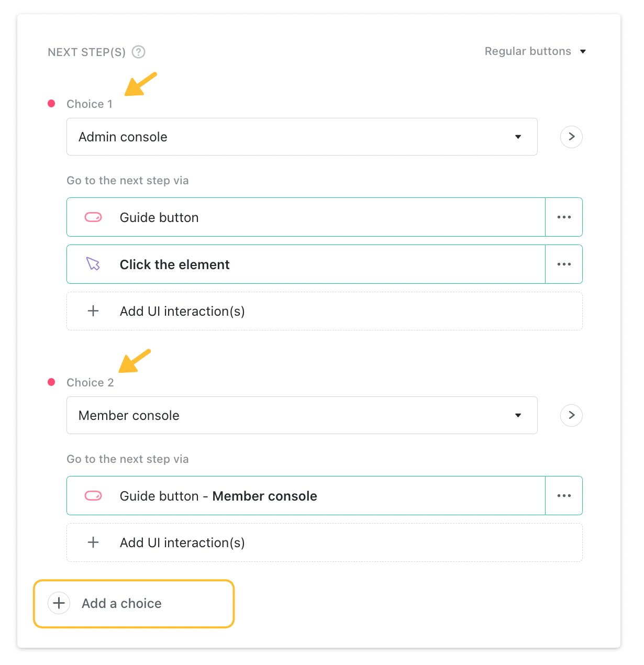The height and width of the screenshot is (665, 644).
Task: Open more options for Member console guide button
Action: pyautogui.click(x=564, y=496)
